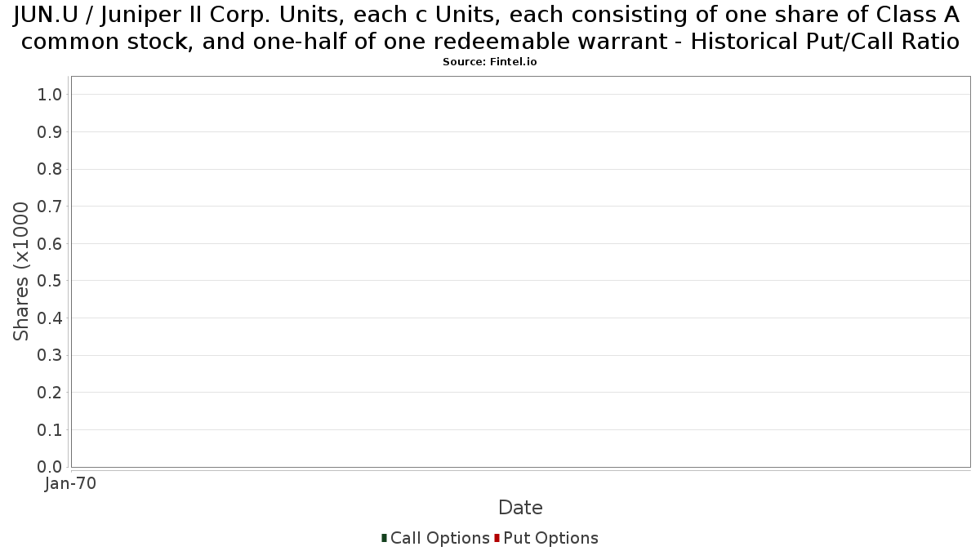Select the chart title about Juniper II Corp.

click(490, 29)
